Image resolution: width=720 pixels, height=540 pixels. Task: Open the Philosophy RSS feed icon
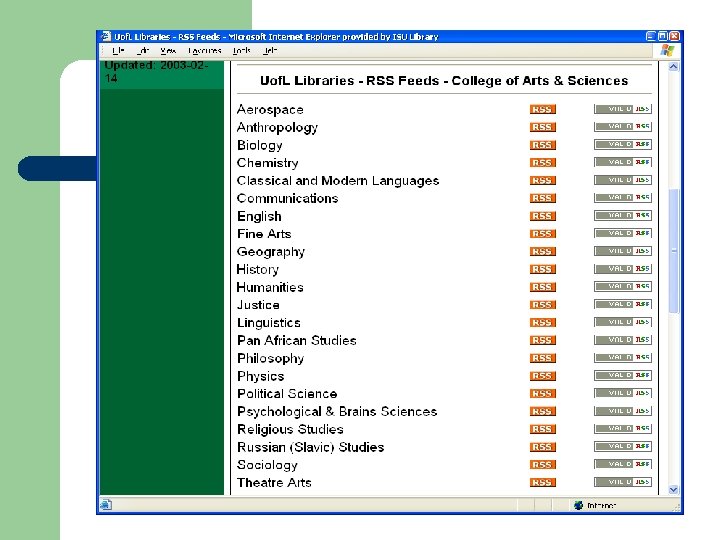click(x=542, y=358)
